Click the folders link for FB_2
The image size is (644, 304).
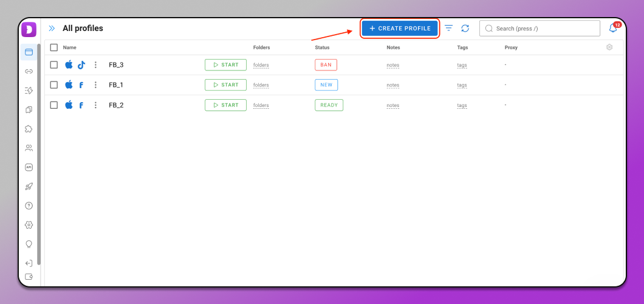(x=261, y=105)
